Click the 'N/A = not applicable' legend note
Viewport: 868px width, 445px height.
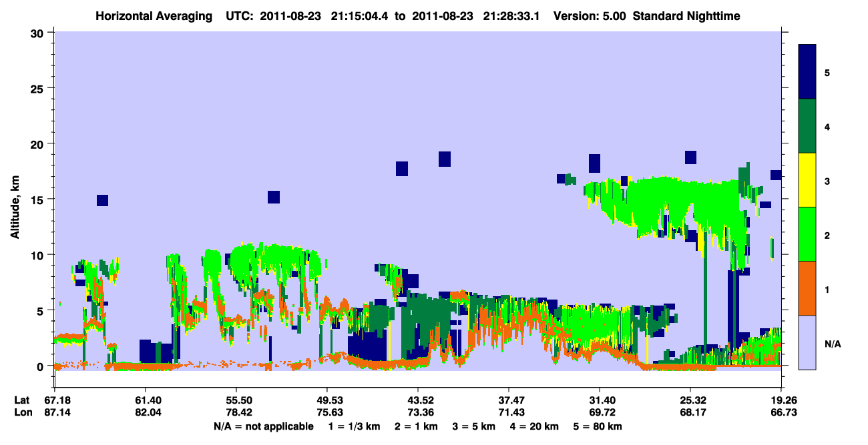[x=263, y=426]
